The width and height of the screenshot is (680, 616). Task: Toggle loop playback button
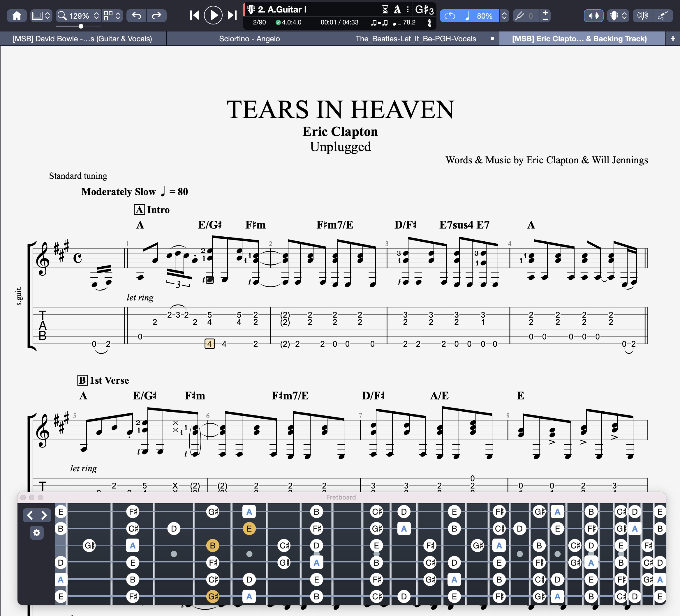(x=450, y=15)
